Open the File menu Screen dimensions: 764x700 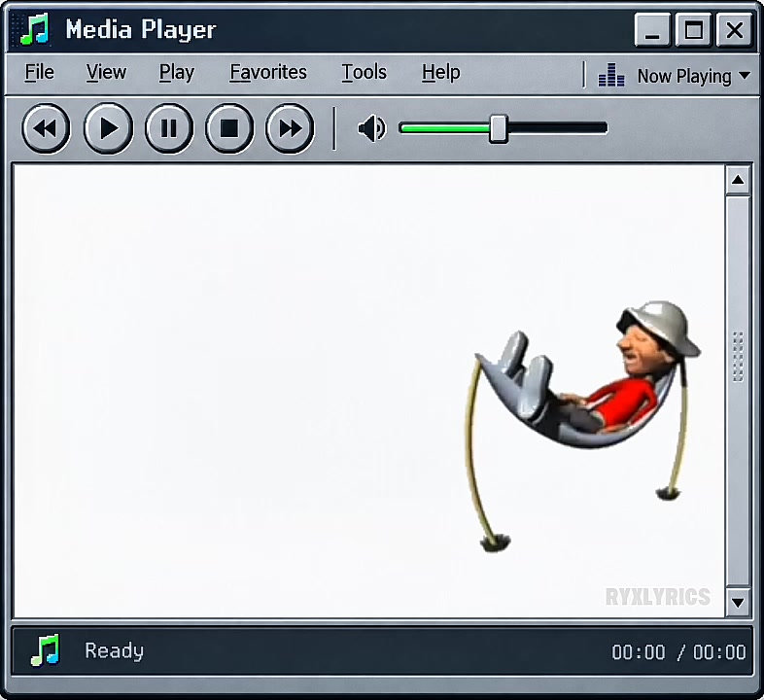[x=40, y=73]
